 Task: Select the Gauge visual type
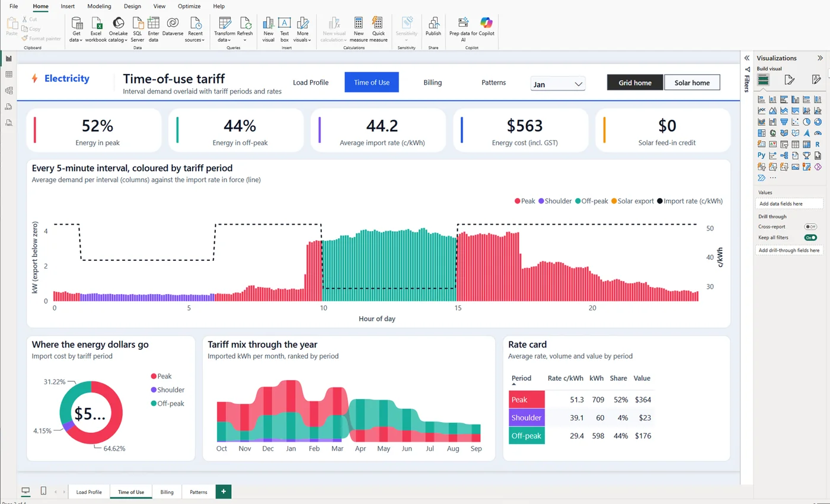(x=818, y=133)
